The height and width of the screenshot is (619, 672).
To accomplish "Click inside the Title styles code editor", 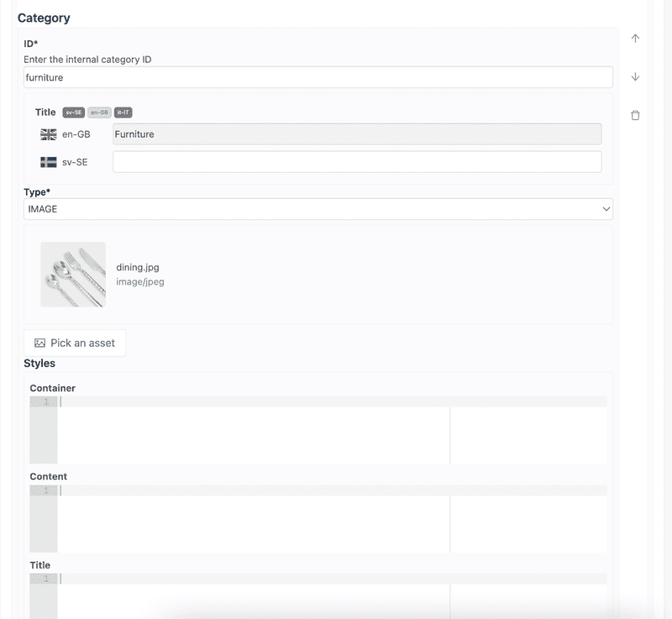I will (x=252, y=598).
